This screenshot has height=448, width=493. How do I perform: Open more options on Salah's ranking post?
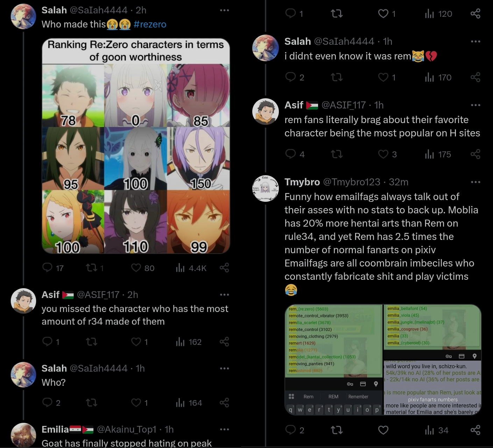coord(224,10)
